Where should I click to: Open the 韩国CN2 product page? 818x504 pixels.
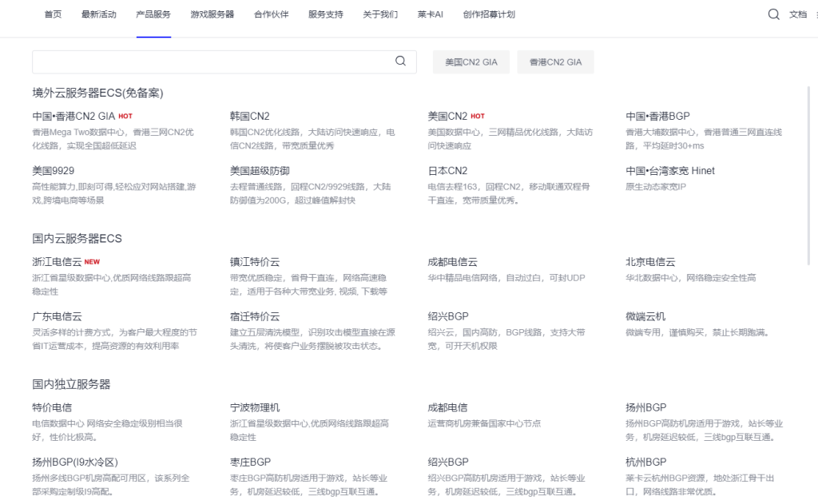click(x=247, y=115)
